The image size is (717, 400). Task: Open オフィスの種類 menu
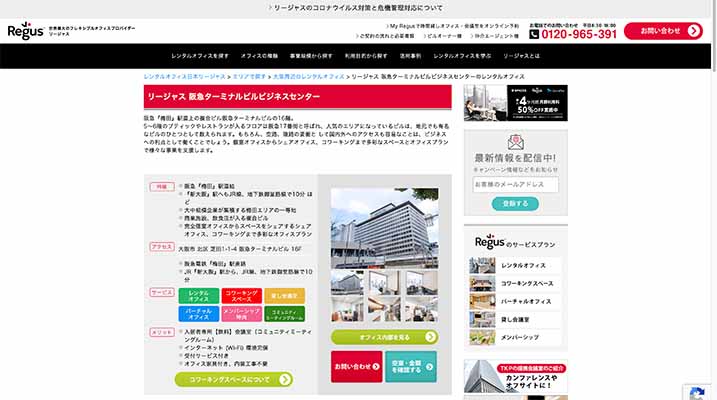259,56
